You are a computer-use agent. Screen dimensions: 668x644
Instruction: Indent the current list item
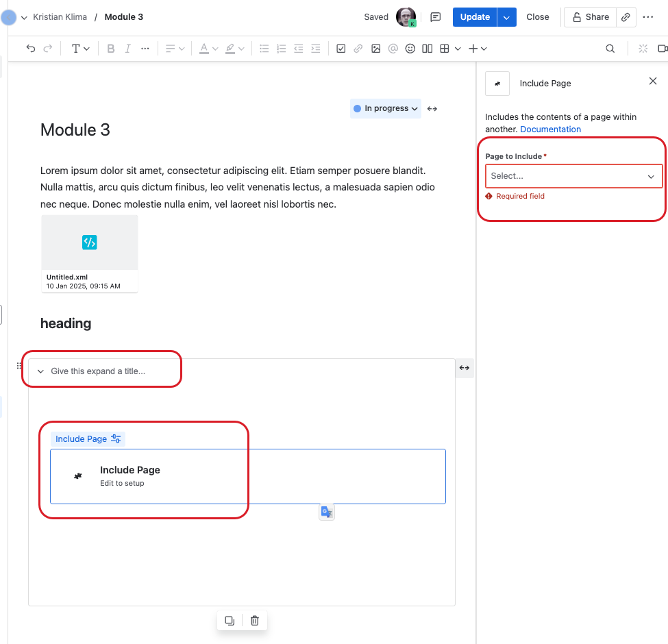[x=315, y=49]
